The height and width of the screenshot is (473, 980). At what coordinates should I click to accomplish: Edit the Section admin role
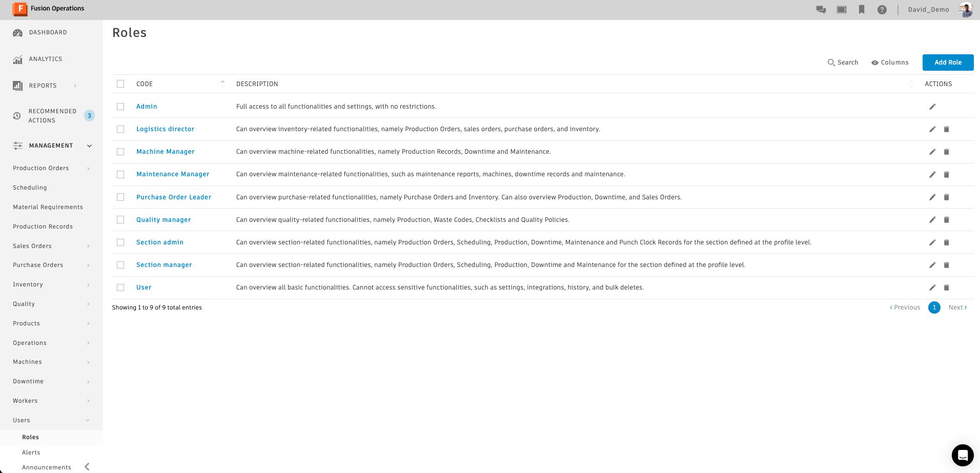click(x=932, y=242)
